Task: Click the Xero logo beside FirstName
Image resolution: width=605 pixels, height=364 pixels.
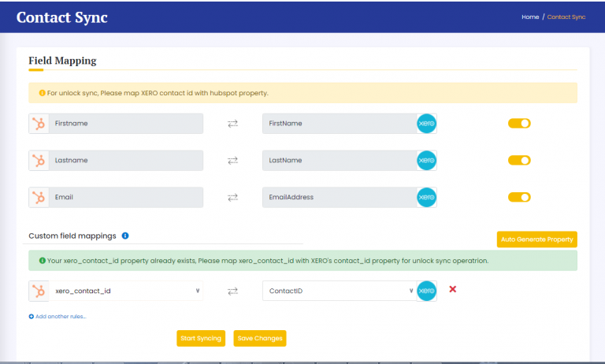Action: click(x=426, y=124)
